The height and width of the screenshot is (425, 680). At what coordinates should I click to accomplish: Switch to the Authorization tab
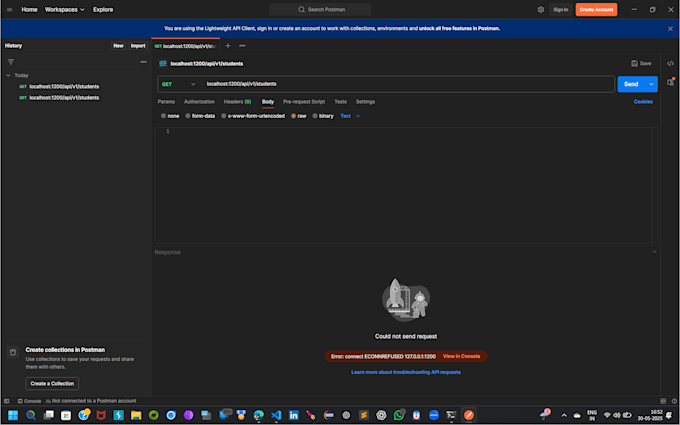tap(199, 101)
